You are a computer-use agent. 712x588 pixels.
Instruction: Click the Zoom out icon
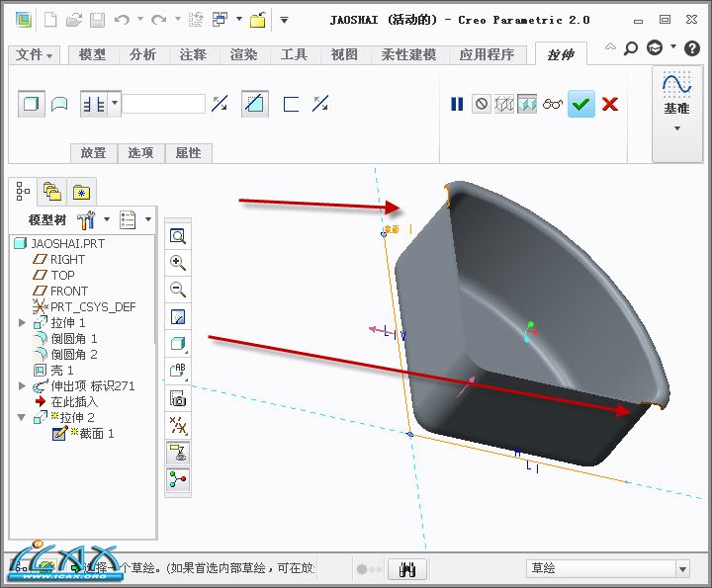tap(178, 290)
